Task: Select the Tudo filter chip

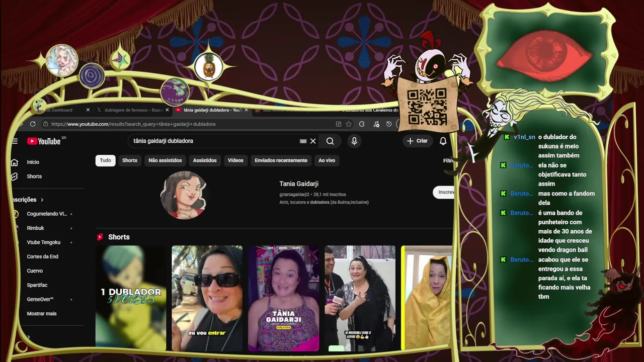Action: (105, 160)
